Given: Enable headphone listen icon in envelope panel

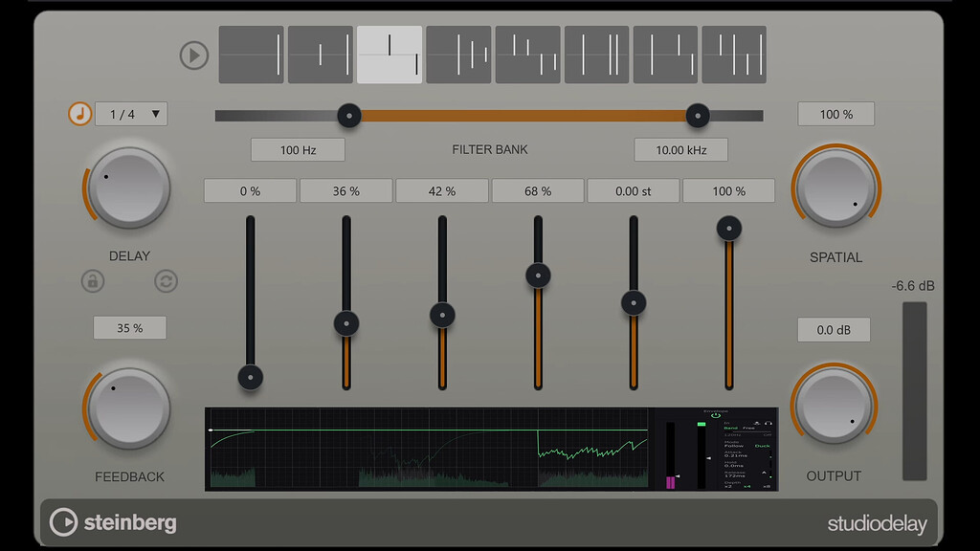Looking at the screenshot, I should click(x=768, y=423).
